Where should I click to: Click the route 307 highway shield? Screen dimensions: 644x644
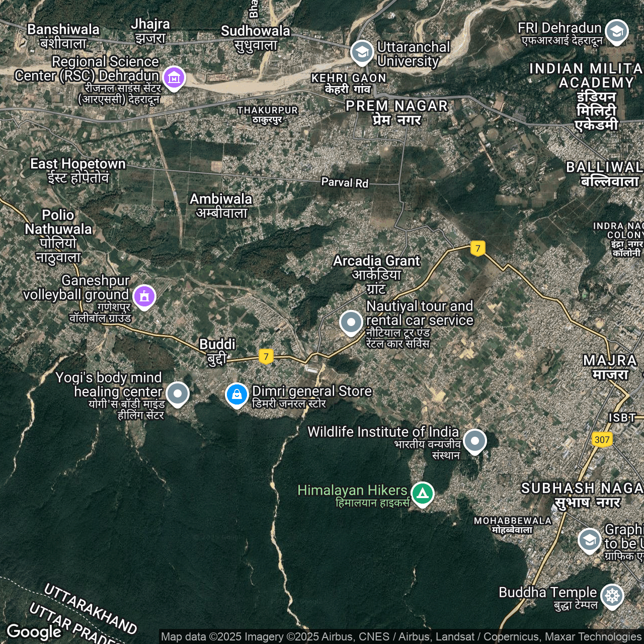pyautogui.click(x=602, y=439)
